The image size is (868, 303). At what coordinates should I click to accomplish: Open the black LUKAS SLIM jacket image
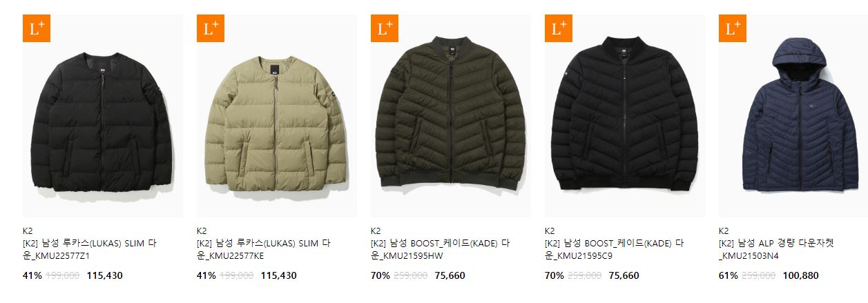103,116
